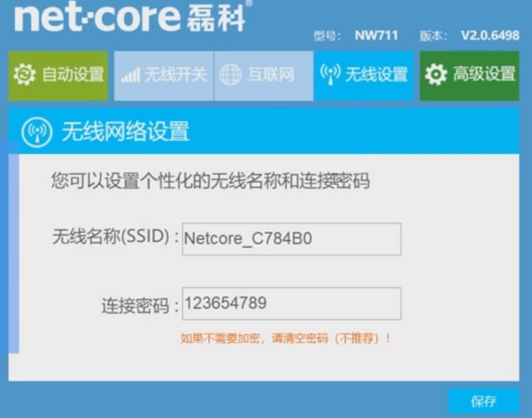Image resolution: width=532 pixels, height=418 pixels.
Task: Click the globe icon on 互联网 tab
Action: 231,75
